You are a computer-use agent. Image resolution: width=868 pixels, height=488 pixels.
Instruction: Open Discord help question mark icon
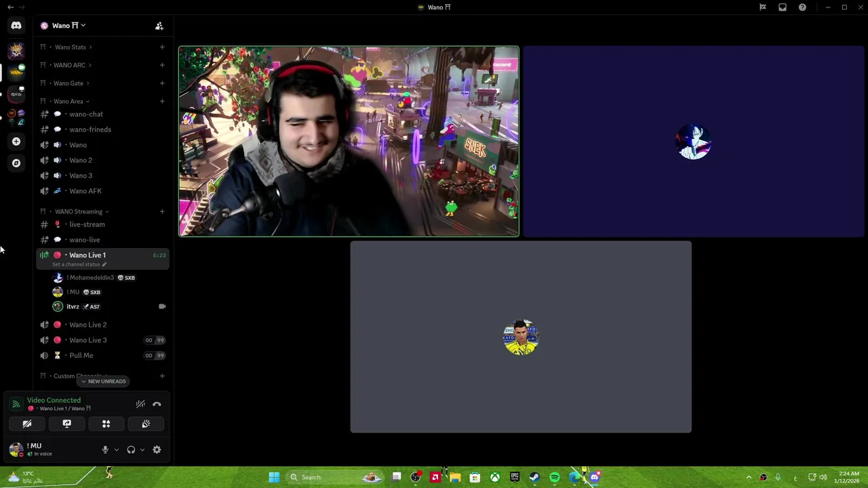click(x=802, y=7)
